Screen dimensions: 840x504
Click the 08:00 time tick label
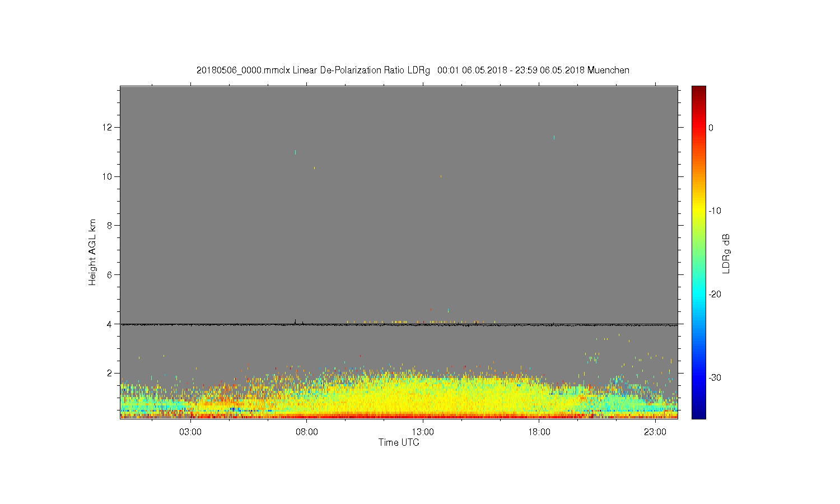point(307,432)
